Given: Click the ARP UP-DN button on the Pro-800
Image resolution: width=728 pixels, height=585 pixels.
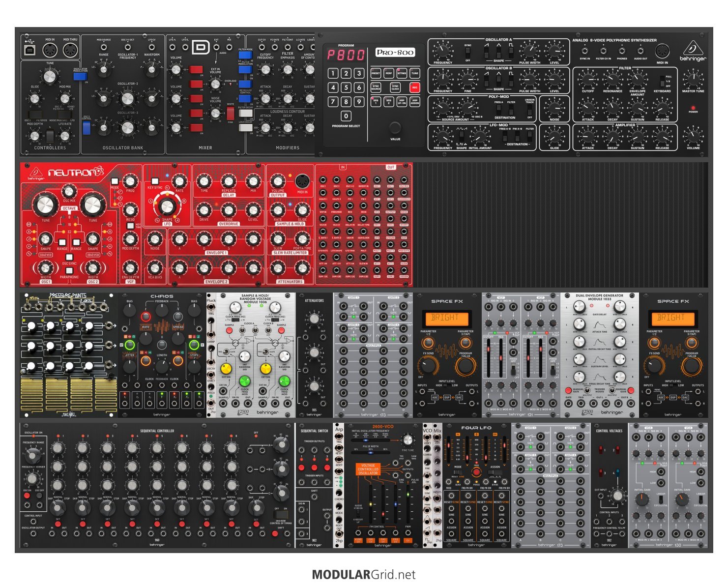Looking at the screenshot, I should point(402,102).
